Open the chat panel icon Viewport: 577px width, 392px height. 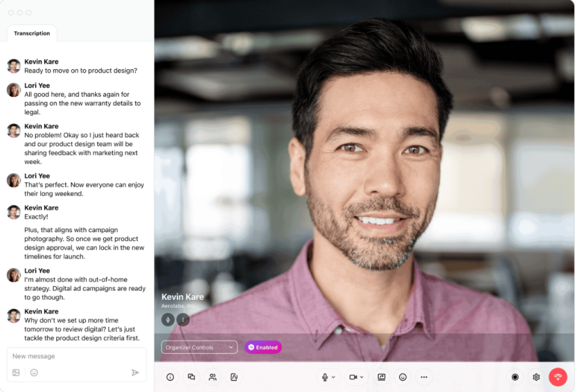191,377
